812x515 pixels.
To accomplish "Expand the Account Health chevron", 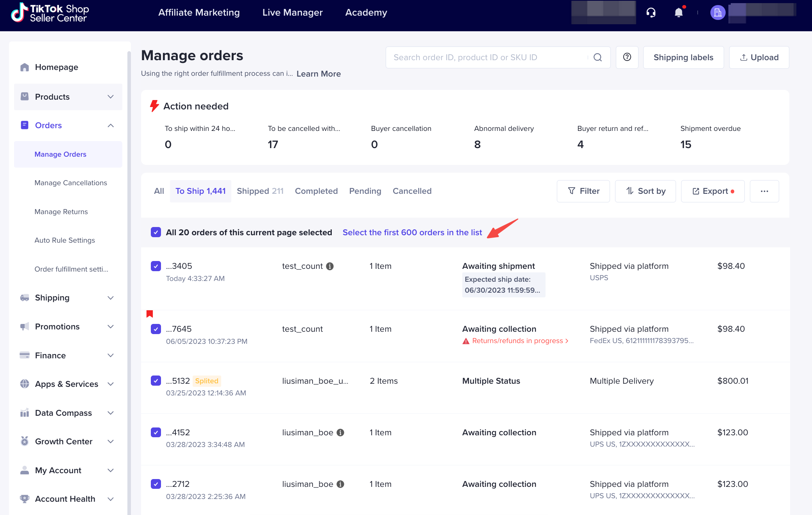I will click(x=111, y=499).
